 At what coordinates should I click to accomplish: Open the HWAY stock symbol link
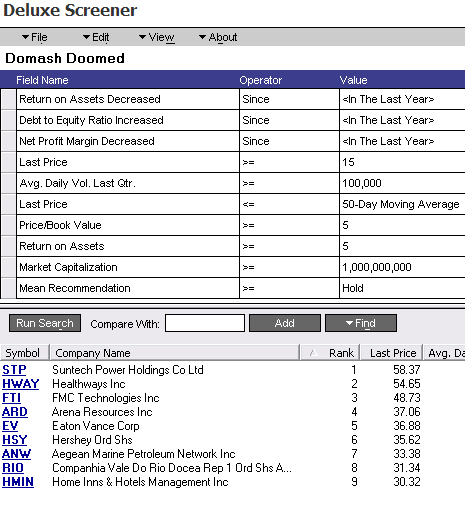(x=20, y=384)
